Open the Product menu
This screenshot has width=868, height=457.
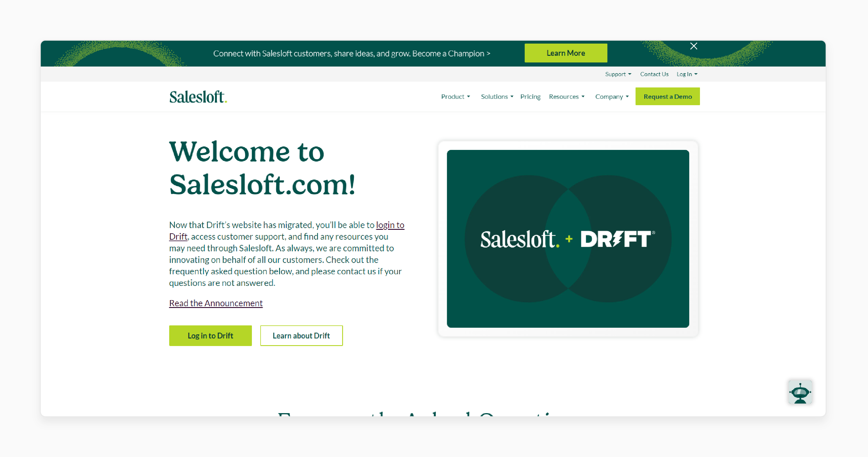click(x=454, y=96)
